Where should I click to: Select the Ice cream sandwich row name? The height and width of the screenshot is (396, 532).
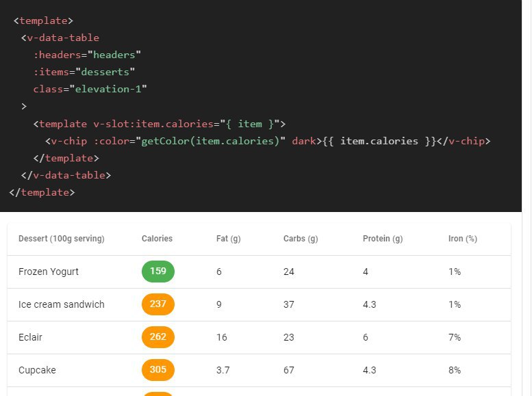pyautogui.click(x=62, y=304)
